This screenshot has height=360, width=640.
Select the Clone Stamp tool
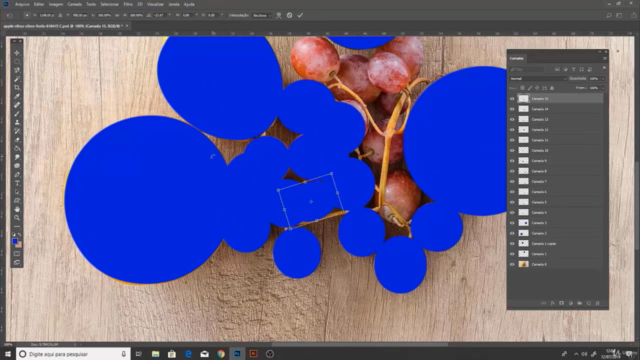17,122
